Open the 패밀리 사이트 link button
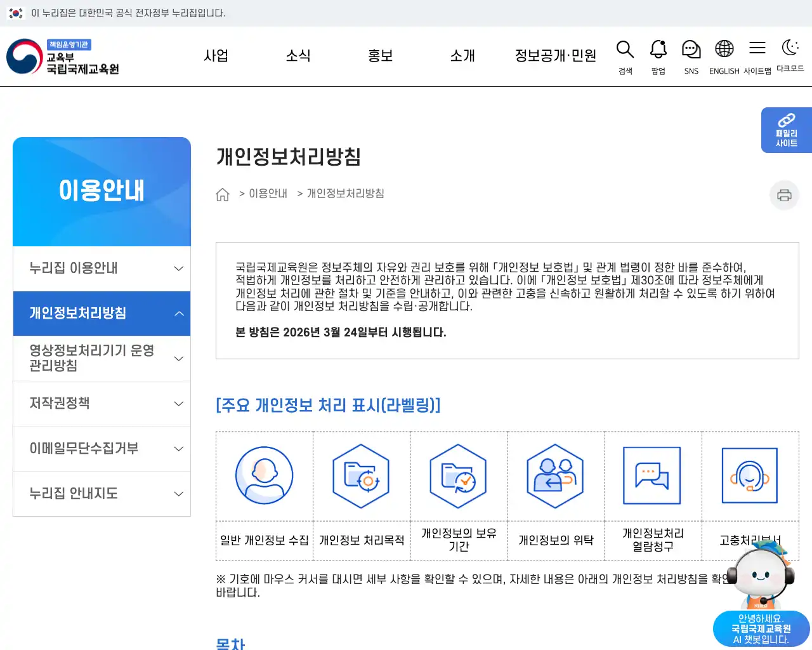The image size is (812, 650). point(787,130)
